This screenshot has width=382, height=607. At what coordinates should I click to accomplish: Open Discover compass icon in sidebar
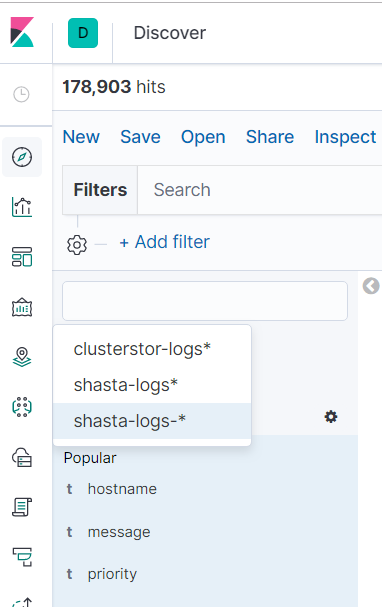click(22, 157)
